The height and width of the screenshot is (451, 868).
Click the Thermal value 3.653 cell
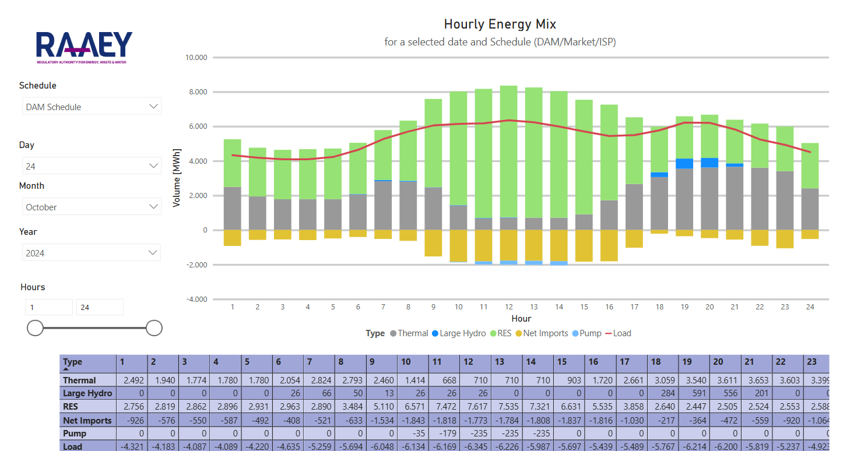(757, 380)
